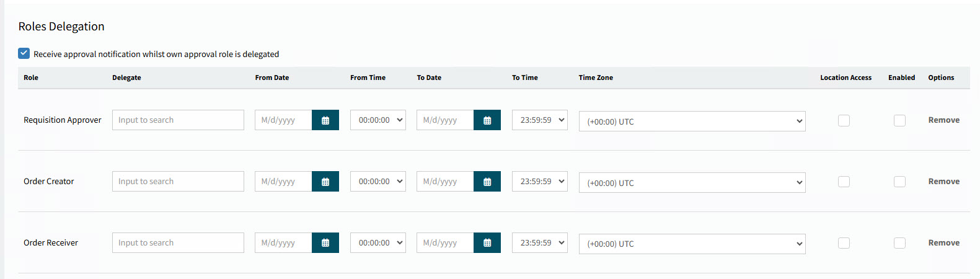Remove the Requisition Approver delegation row

coord(943,120)
